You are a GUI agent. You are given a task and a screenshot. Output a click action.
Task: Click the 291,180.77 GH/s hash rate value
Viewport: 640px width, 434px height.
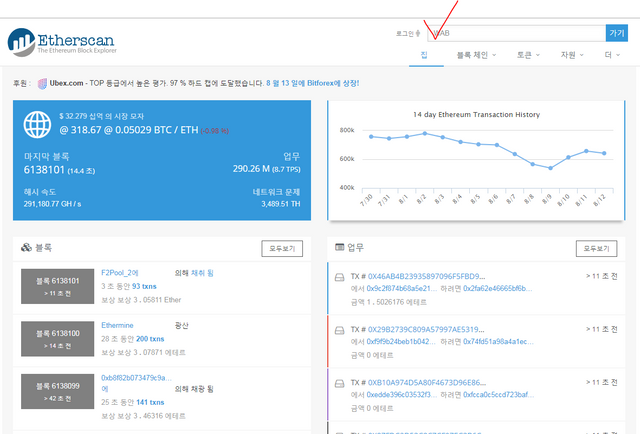pyautogui.click(x=52, y=204)
